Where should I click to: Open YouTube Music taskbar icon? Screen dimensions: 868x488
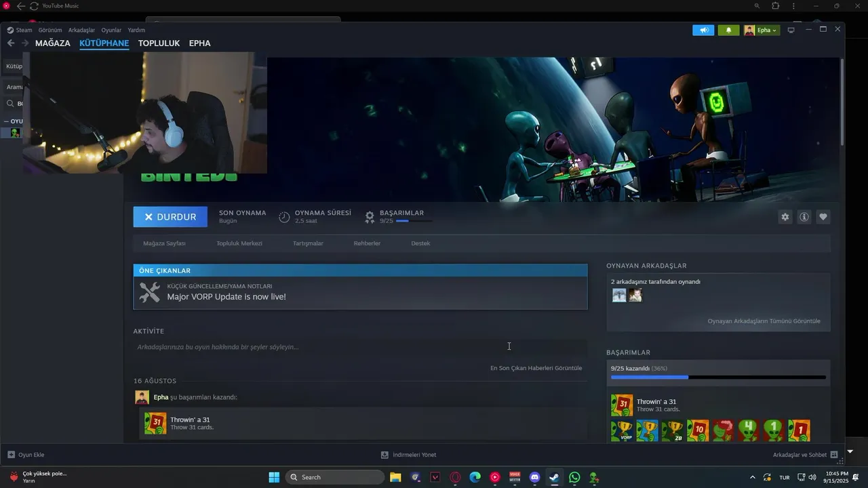(x=494, y=477)
